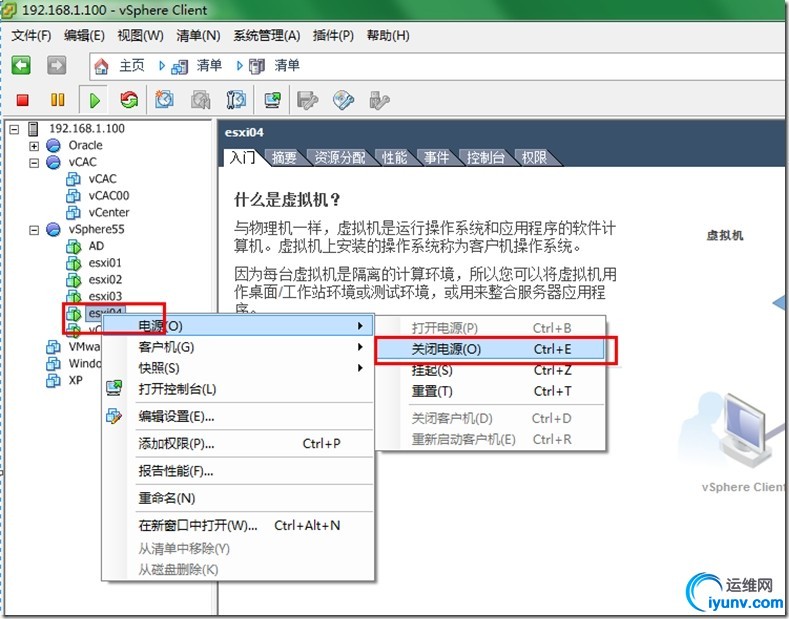Image resolution: width=789 pixels, height=619 pixels.
Task: Choose 重置(T) in power submenu
Action: point(490,391)
